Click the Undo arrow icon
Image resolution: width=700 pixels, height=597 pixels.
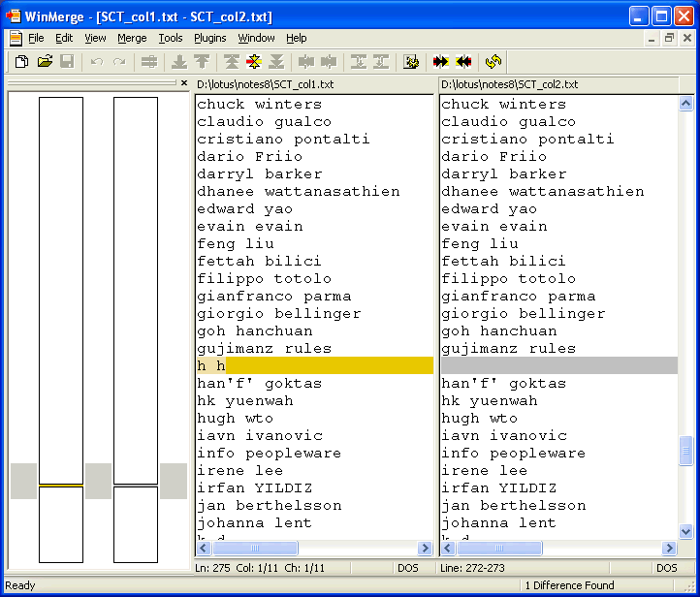(x=96, y=62)
